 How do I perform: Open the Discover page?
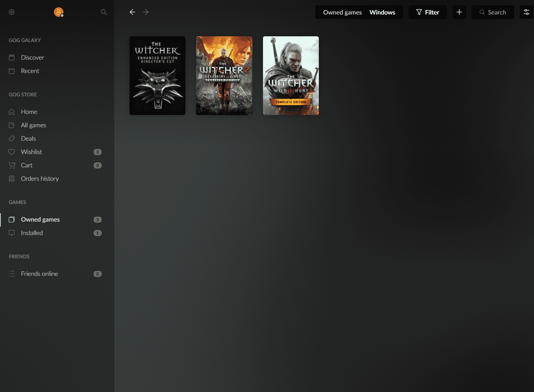32,57
